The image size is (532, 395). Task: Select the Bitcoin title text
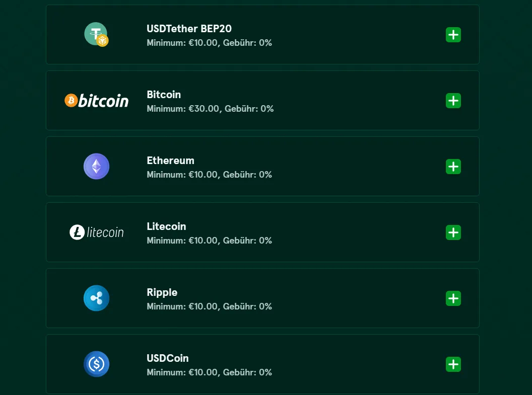tap(164, 95)
